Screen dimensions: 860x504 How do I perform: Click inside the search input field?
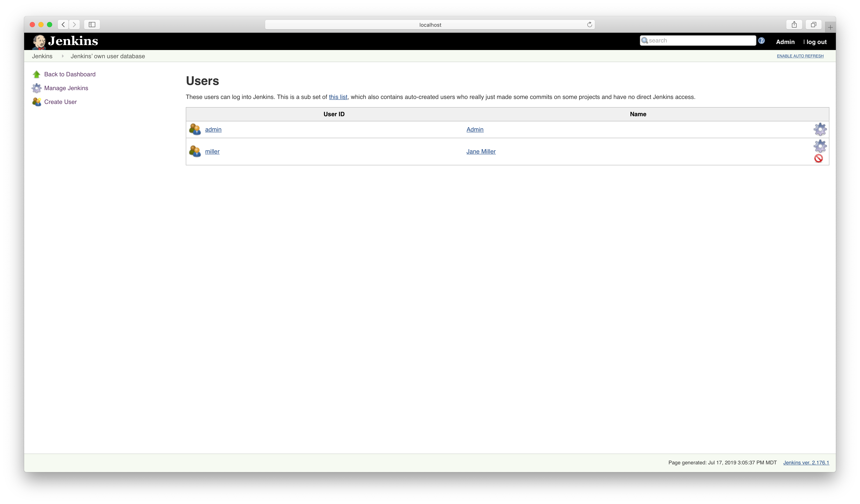(698, 40)
